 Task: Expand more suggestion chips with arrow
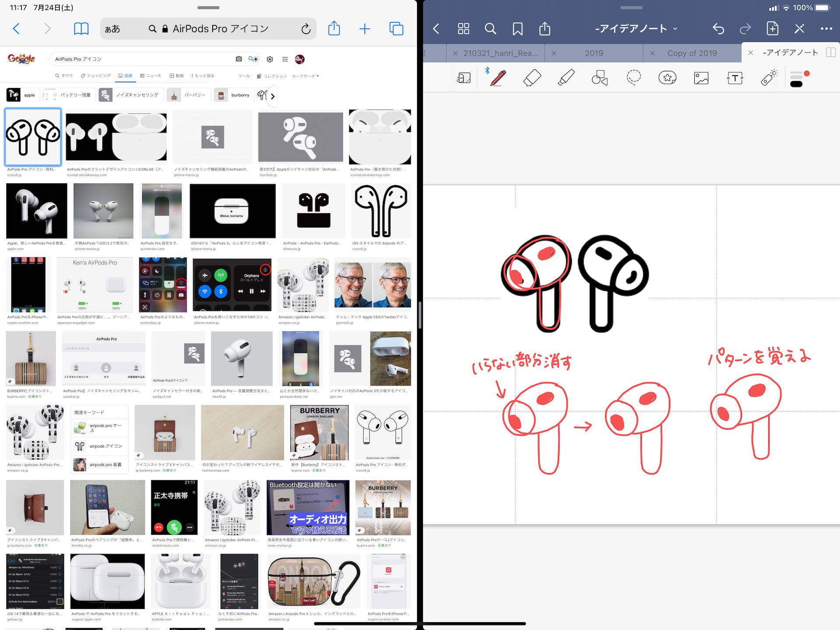pyautogui.click(x=273, y=96)
